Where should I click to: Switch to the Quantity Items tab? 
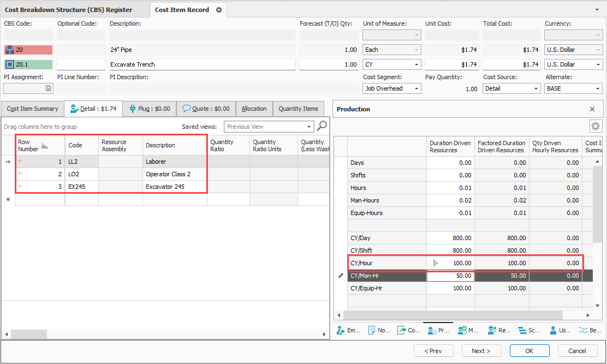298,109
